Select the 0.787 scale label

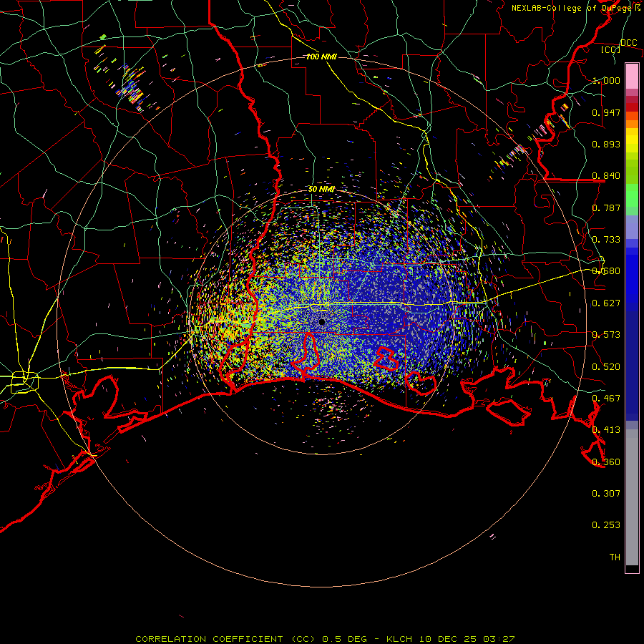(606, 208)
